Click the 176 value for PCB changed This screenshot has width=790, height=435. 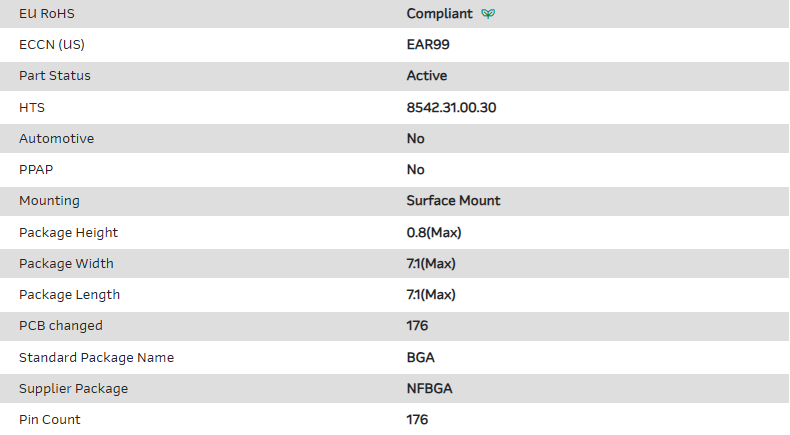417,325
